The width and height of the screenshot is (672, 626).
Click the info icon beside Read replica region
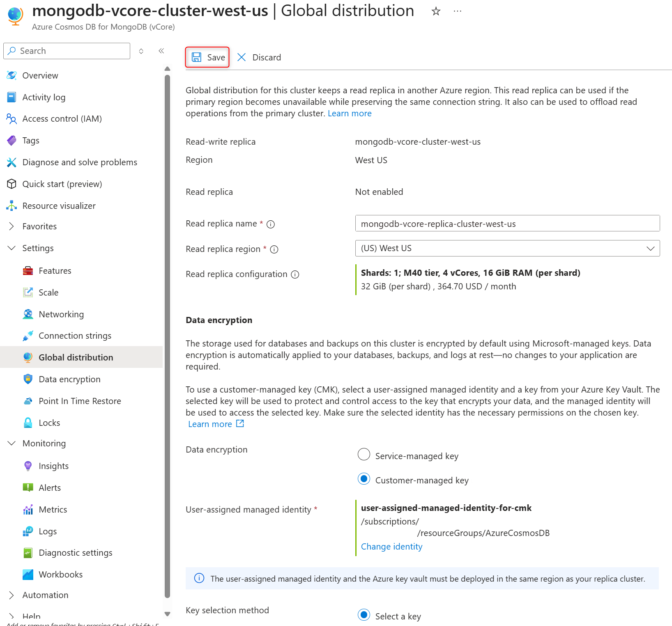[274, 249]
